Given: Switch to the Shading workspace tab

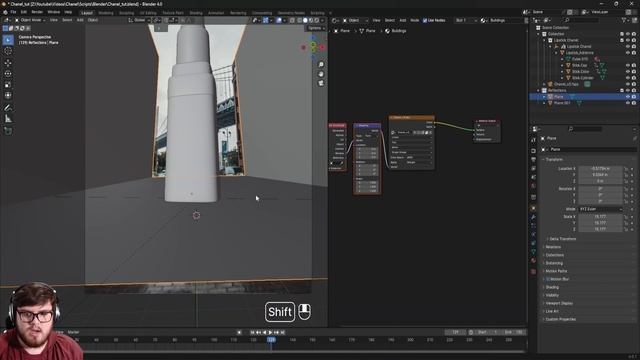Looking at the screenshot, I should tap(196, 13).
